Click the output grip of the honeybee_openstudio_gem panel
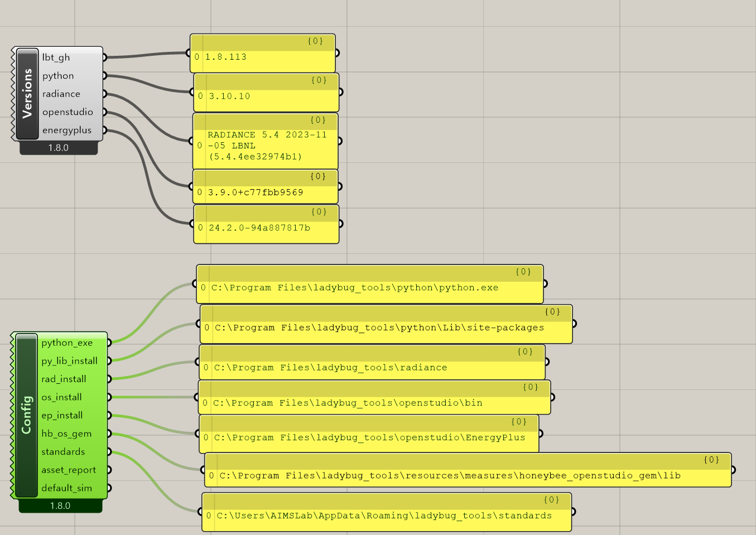The height and width of the screenshot is (535, 756). [733, 470]
